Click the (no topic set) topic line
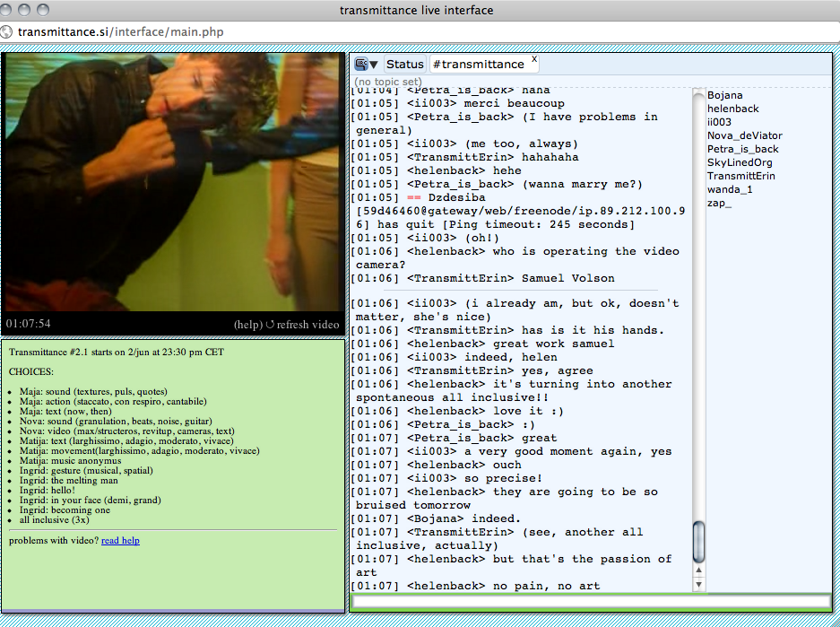Screen dimensions: 840x627 pos(388,82)
